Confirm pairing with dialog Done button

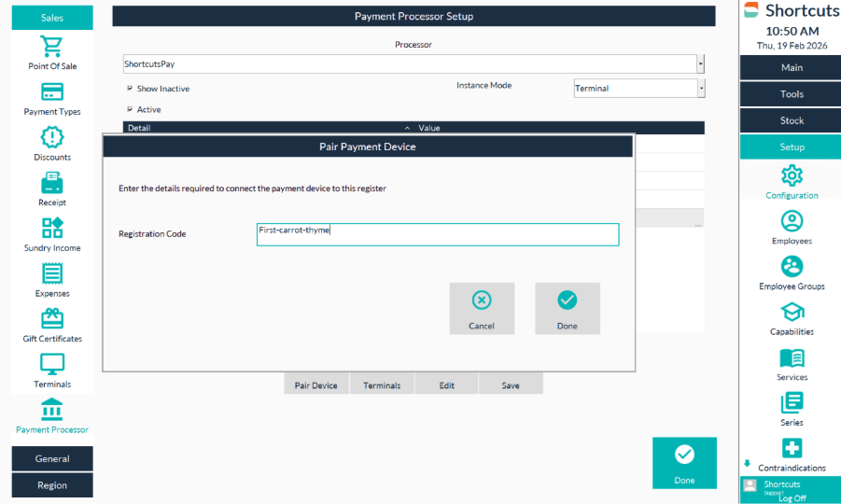pos(568,309)
